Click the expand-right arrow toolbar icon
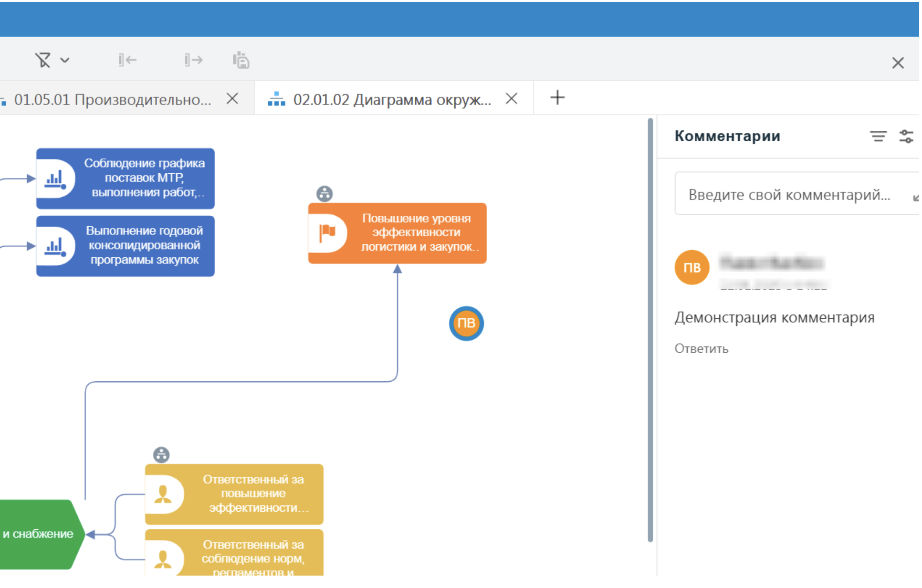Viewport: 922px width, 588px height. (192, 60)
